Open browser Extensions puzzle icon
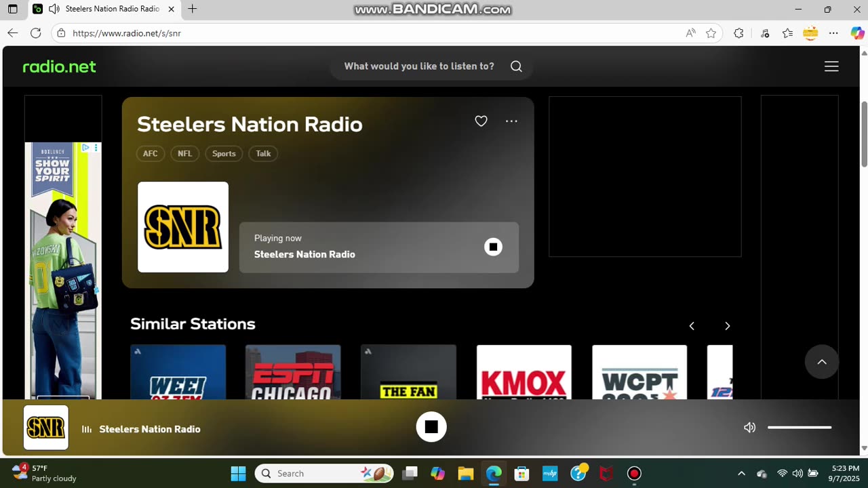Image resolution: width=868 pixels, height=488 pixels. pyautogui.click(x=738, y=33)
